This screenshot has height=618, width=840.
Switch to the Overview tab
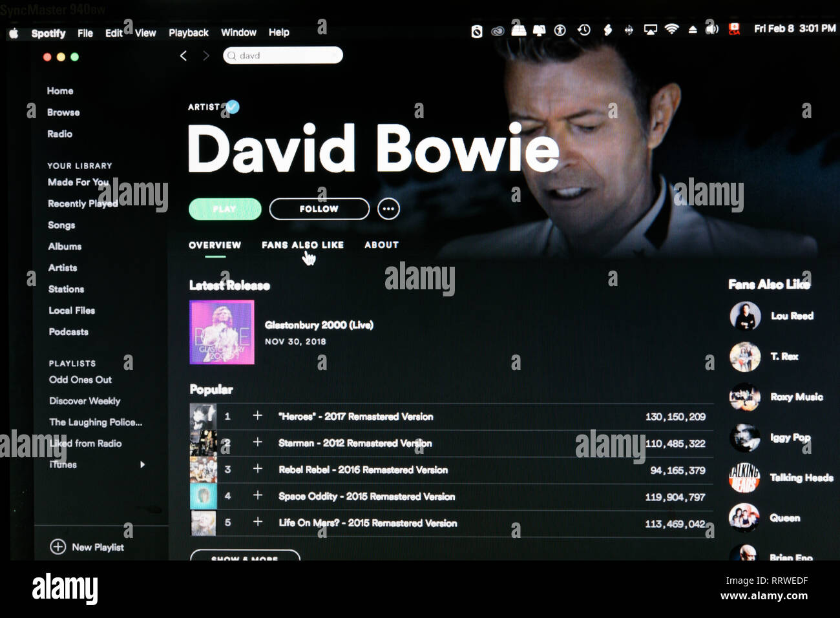click(215, 245)
